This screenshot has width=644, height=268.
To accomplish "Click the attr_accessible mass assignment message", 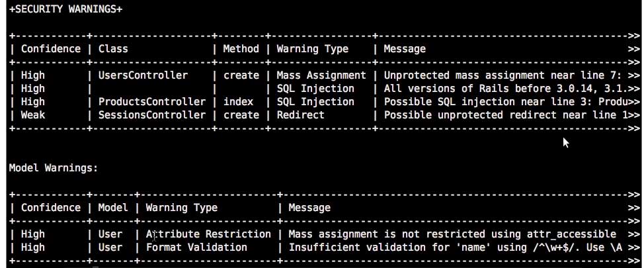I will tap(452, 234).
